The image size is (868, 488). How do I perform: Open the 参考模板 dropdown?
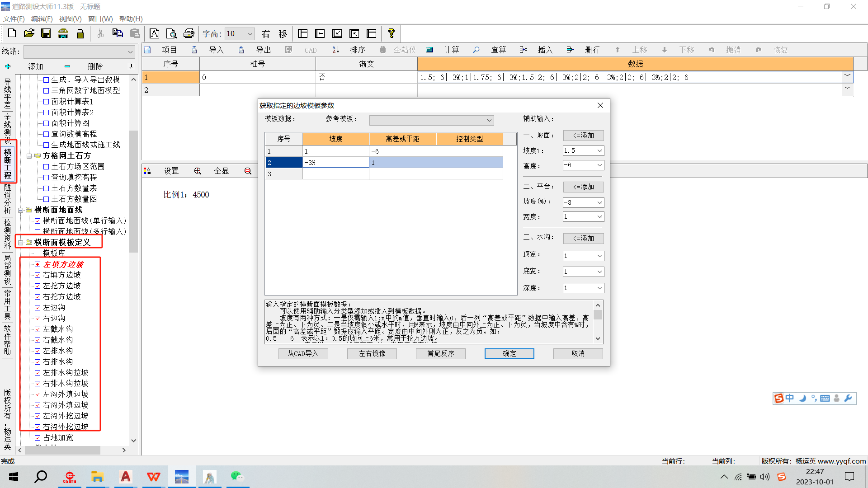tap(489, 120)
